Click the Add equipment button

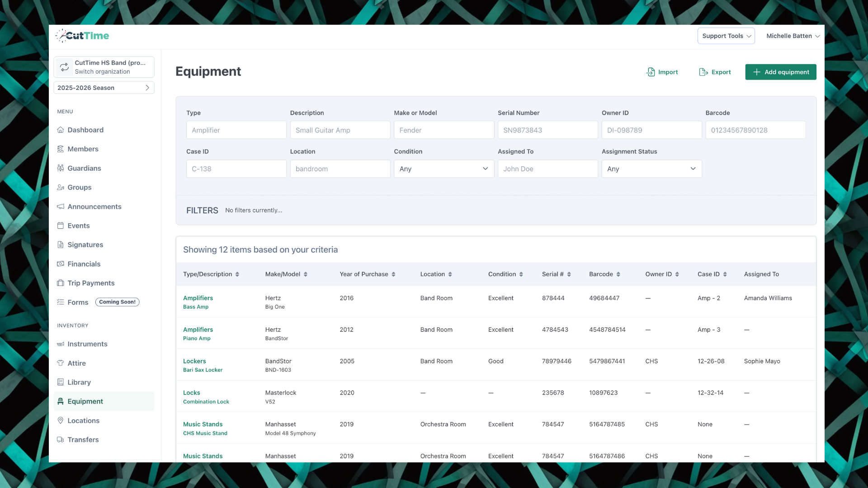pos(781,72)
